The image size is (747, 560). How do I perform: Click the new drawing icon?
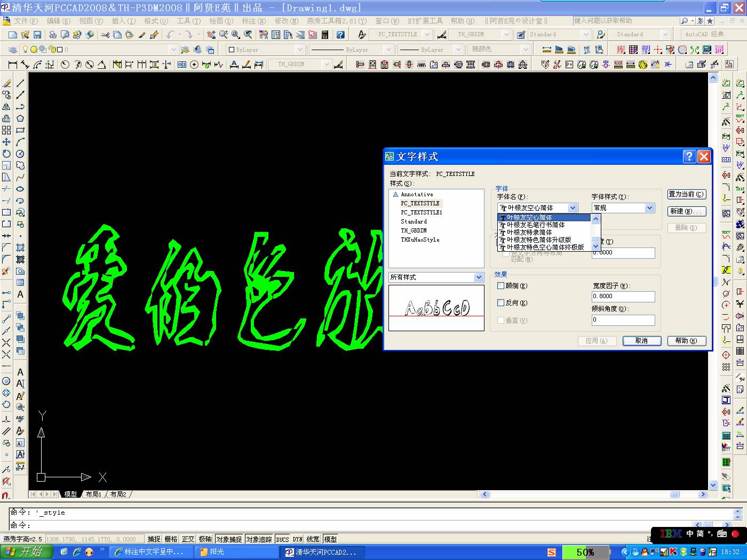coord(13,35)
